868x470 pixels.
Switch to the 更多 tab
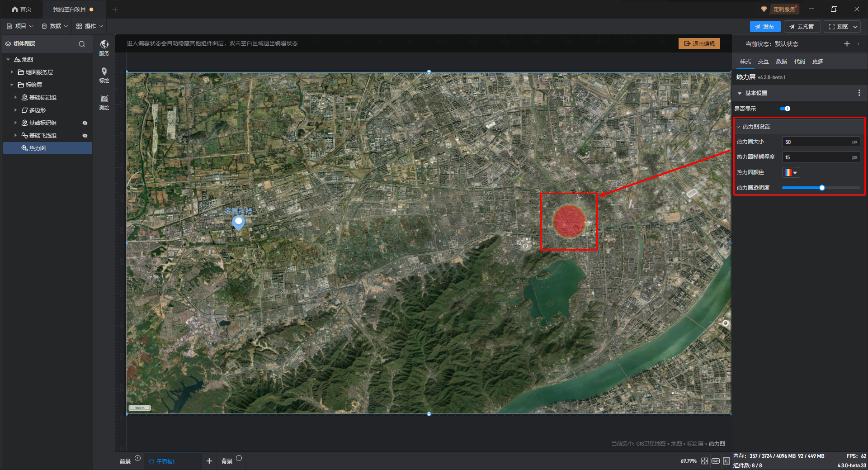click(817, 62)
